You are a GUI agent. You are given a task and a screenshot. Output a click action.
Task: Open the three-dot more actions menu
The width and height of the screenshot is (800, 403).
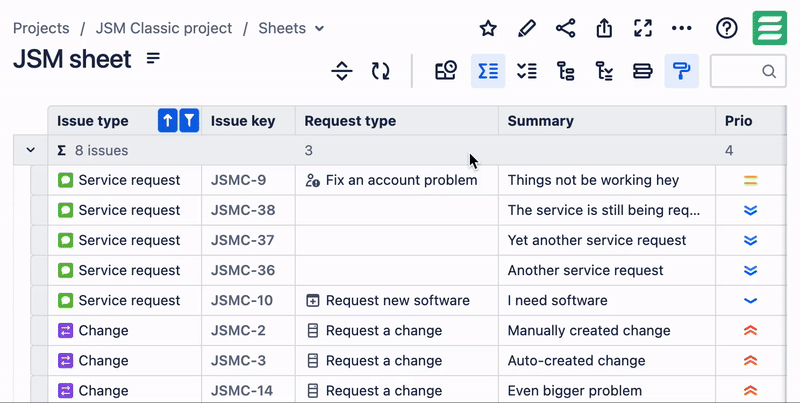pos(682,29)
